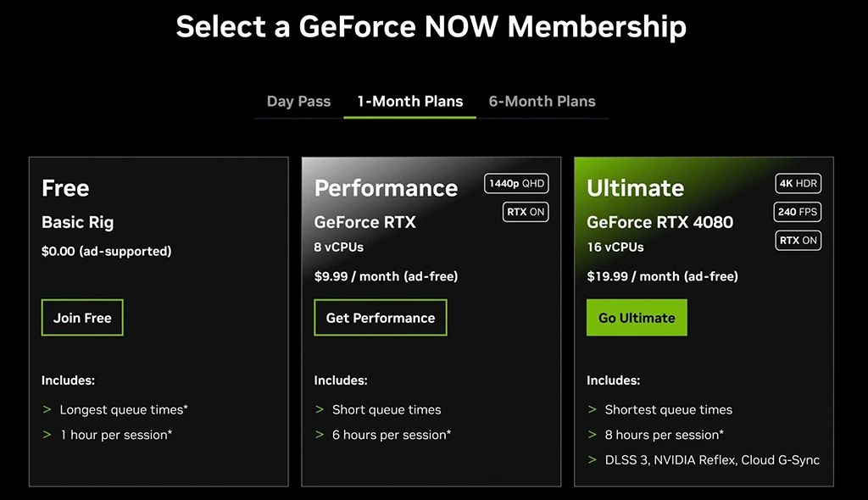Switch to the Day Pass tab
The height and width of the screenshot is (500, 868).
pos(298,101)
